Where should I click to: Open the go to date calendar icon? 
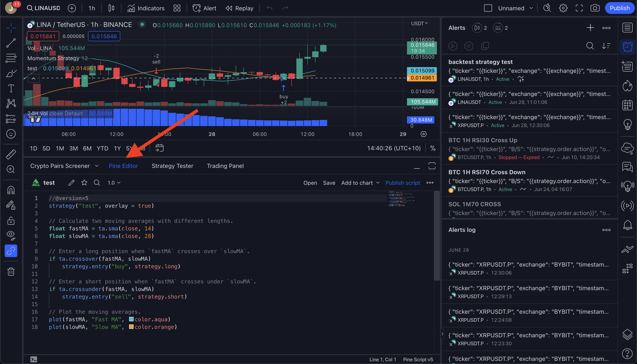[x=159, y=148]
